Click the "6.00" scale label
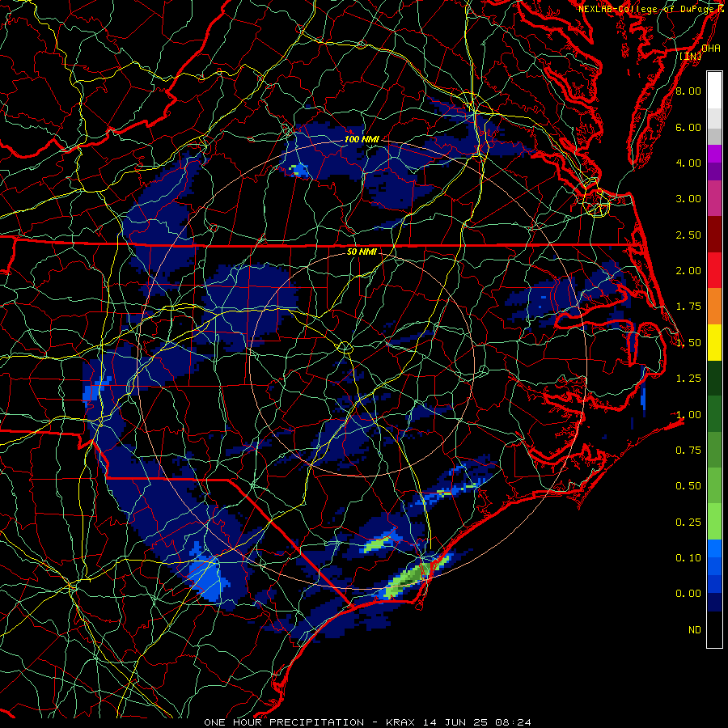Image resolution: width=728 pixels, height=728 pixels. [688, 127]
